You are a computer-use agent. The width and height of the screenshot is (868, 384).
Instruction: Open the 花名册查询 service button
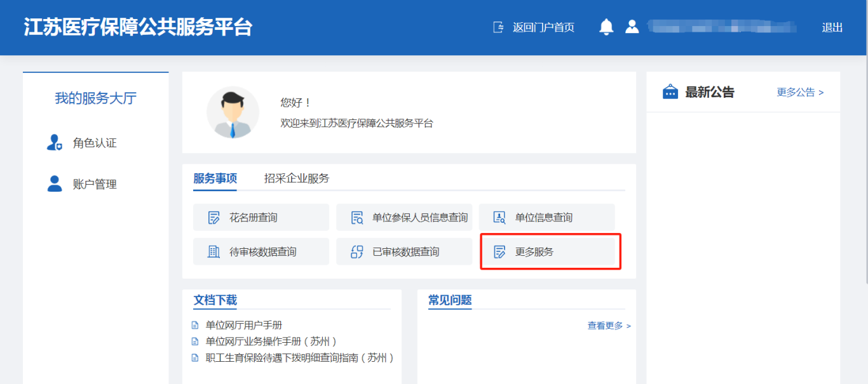point(261,218)
